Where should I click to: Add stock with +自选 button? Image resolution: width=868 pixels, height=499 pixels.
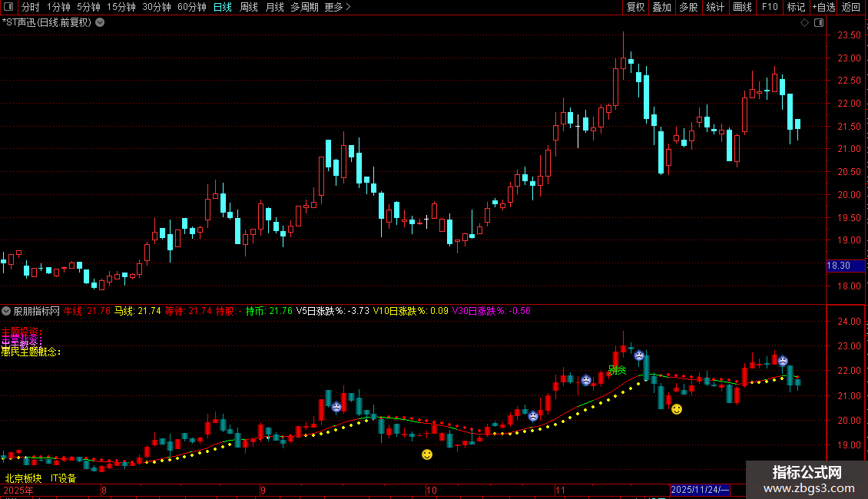coord(823,7)
